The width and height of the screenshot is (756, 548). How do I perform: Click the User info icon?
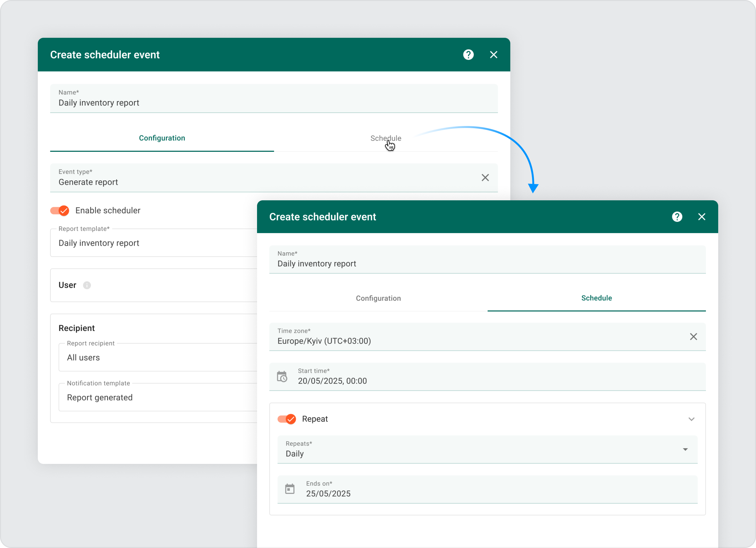(87, 285)
